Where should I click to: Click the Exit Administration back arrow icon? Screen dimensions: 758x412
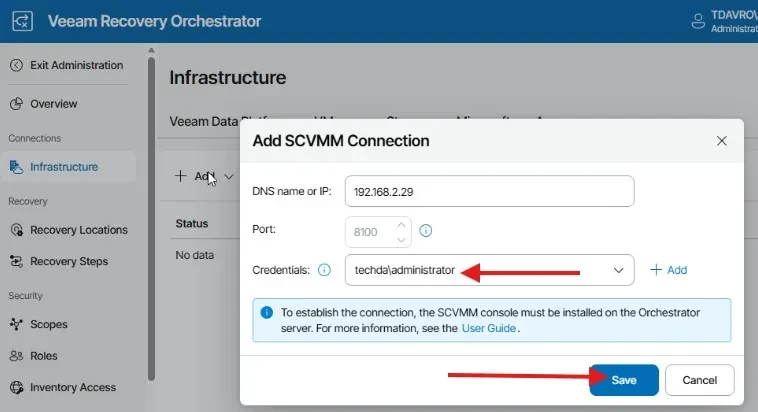pyautogui.click(x=16, y=66)
